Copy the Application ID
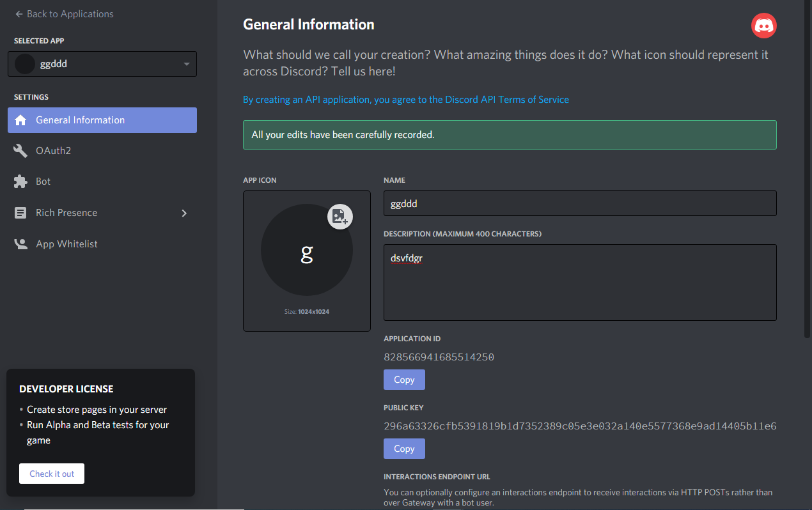 tap(404, 380)
